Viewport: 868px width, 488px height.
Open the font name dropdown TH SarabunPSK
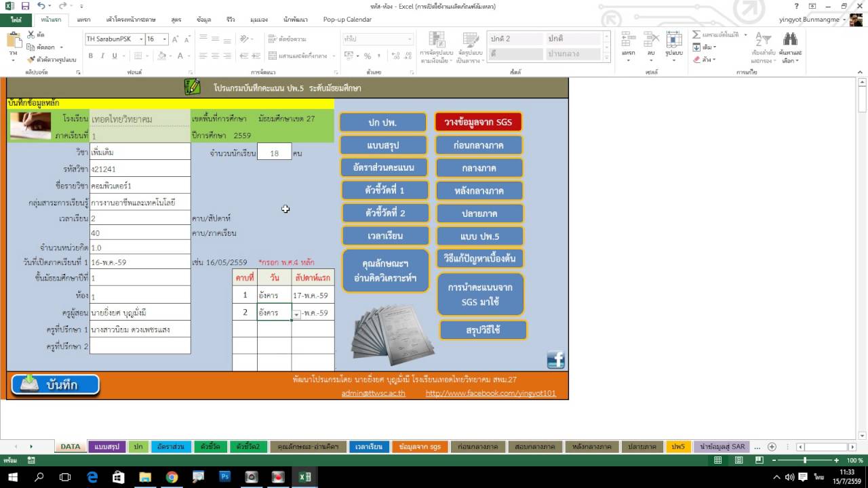click(x=142, y=39)
